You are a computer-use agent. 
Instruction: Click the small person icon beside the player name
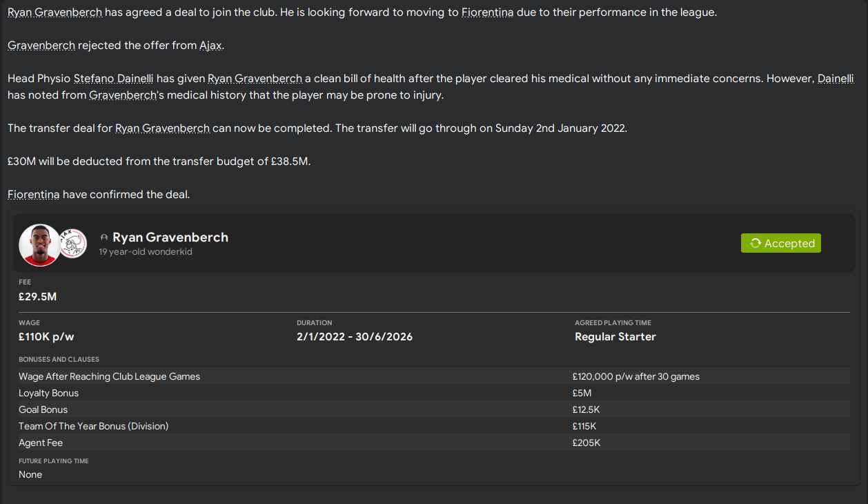[x=104, y=238]
